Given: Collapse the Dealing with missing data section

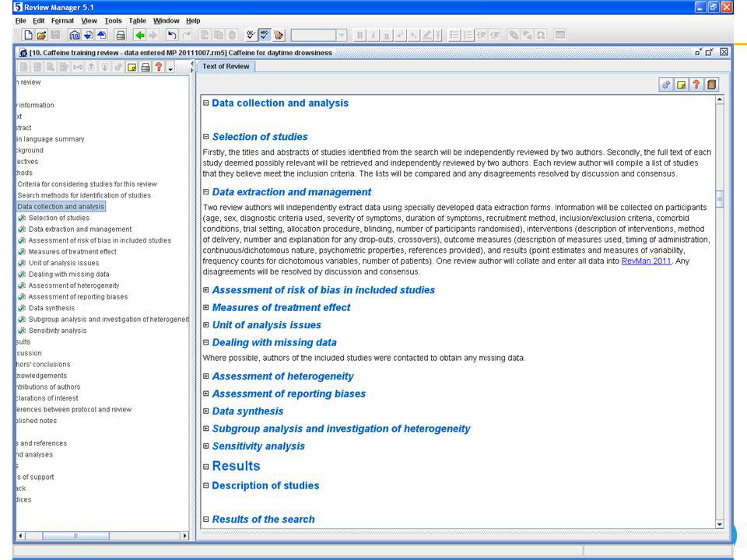Looking at the screenshot, I should (205, 342).
